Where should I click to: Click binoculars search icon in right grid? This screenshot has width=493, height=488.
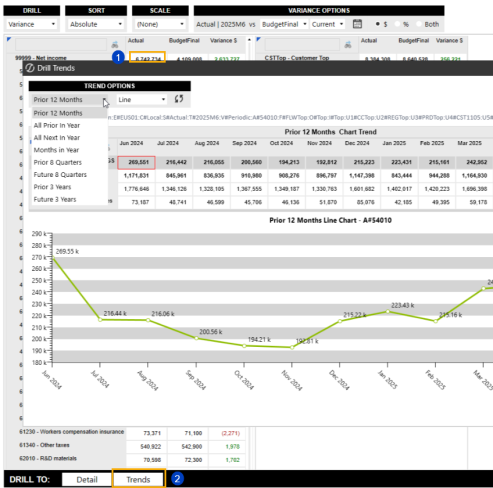pyautogui.click(x=348, y=45)
